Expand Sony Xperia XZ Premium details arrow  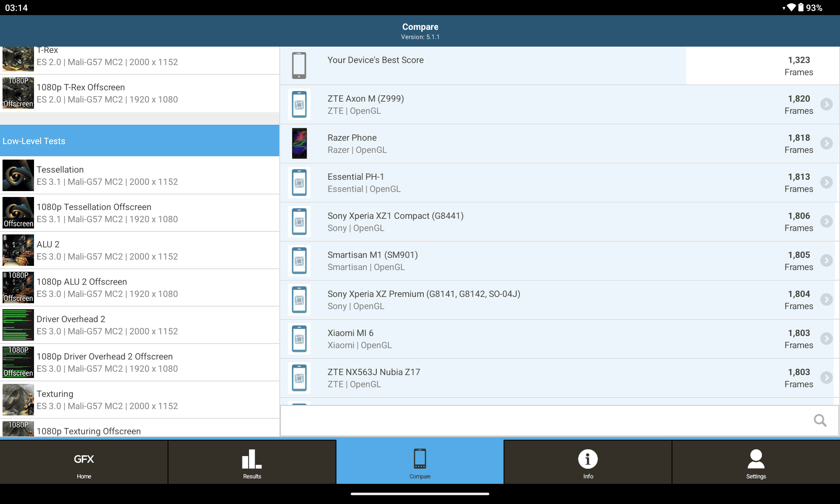(827, 299)
